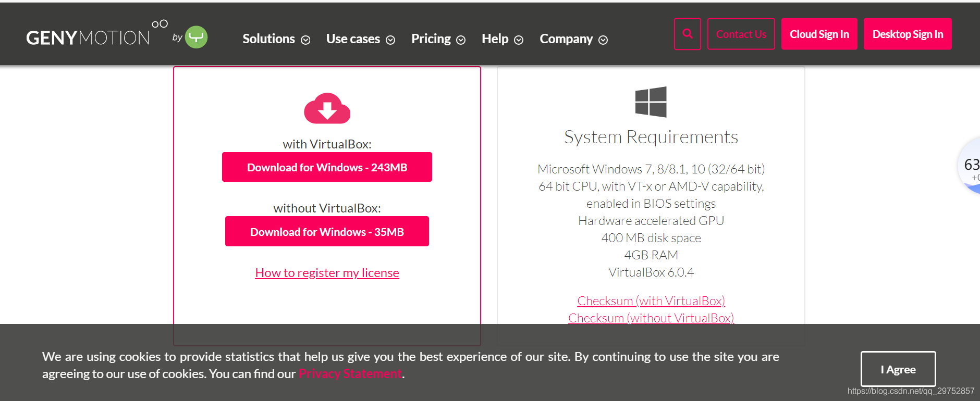Click the System Requirements heading
980x401 pixels.
[x=651, y=137]
